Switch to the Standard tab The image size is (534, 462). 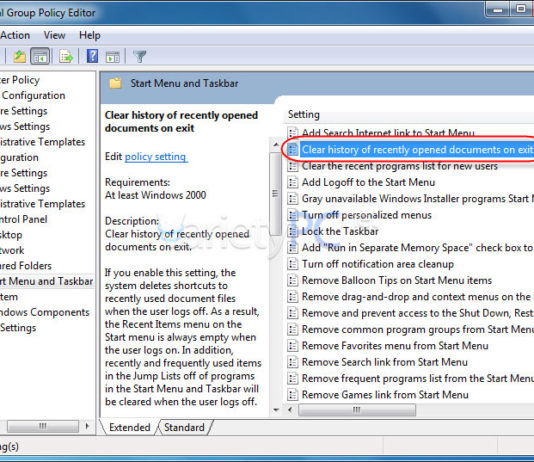pos(184,427)
